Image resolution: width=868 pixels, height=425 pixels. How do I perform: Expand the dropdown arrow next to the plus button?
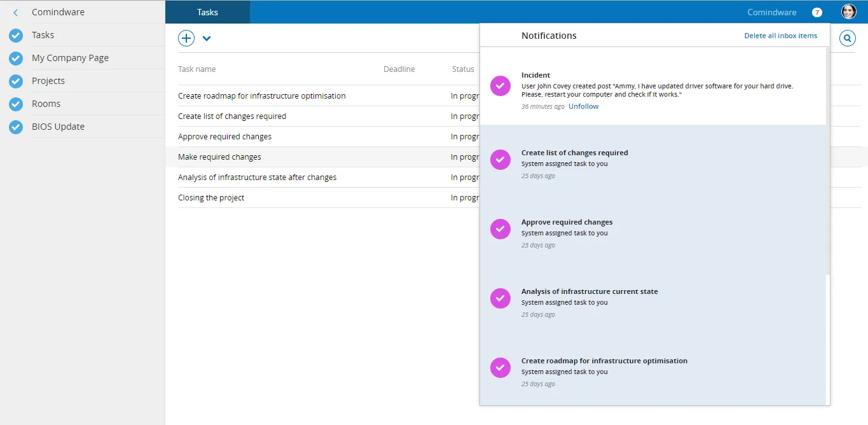click(207, 39)
